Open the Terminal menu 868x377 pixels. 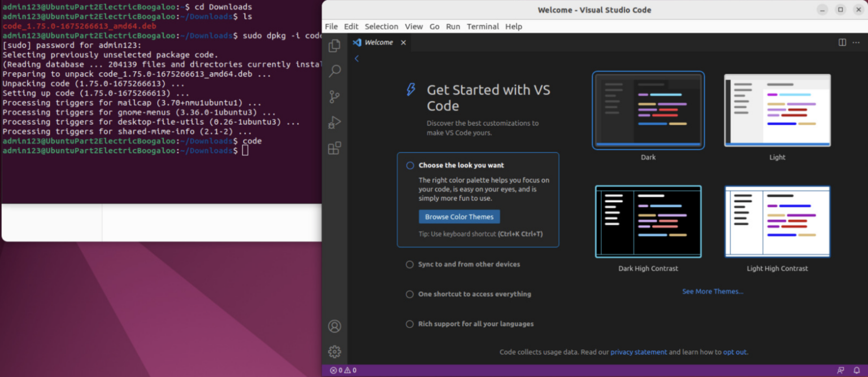click(x=483, y=27)
